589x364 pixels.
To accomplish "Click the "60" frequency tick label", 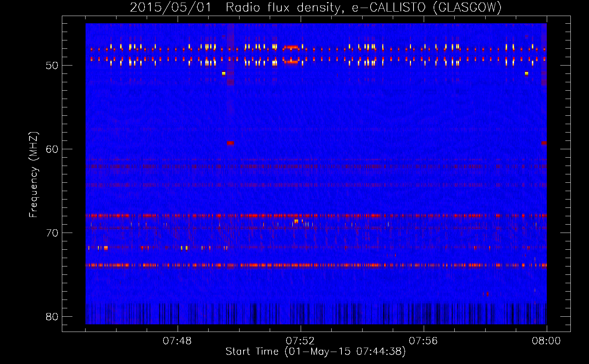I will [x=52, y=149].
